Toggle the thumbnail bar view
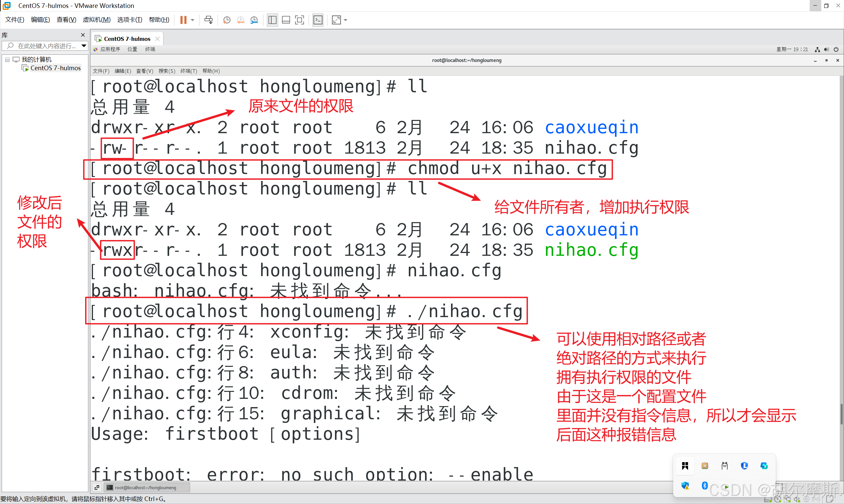The width and height of the screenshot is (844, 504). click(x=286, y=20)
